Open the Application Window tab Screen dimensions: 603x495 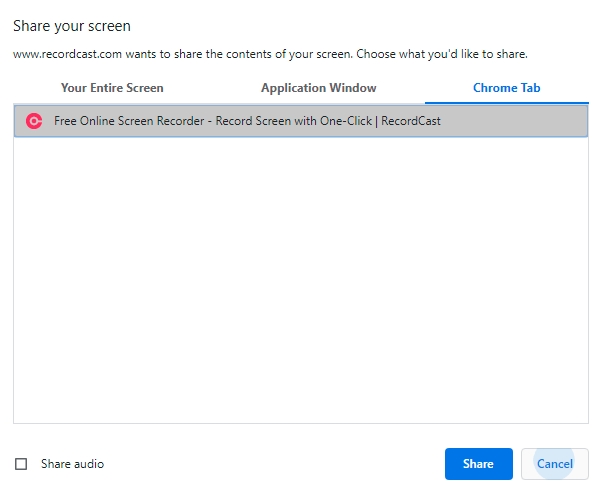point(318,88)
